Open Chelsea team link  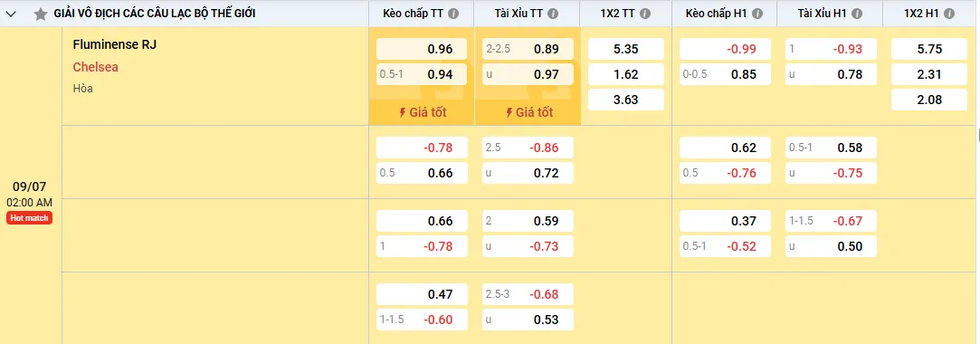coord(96,67)
